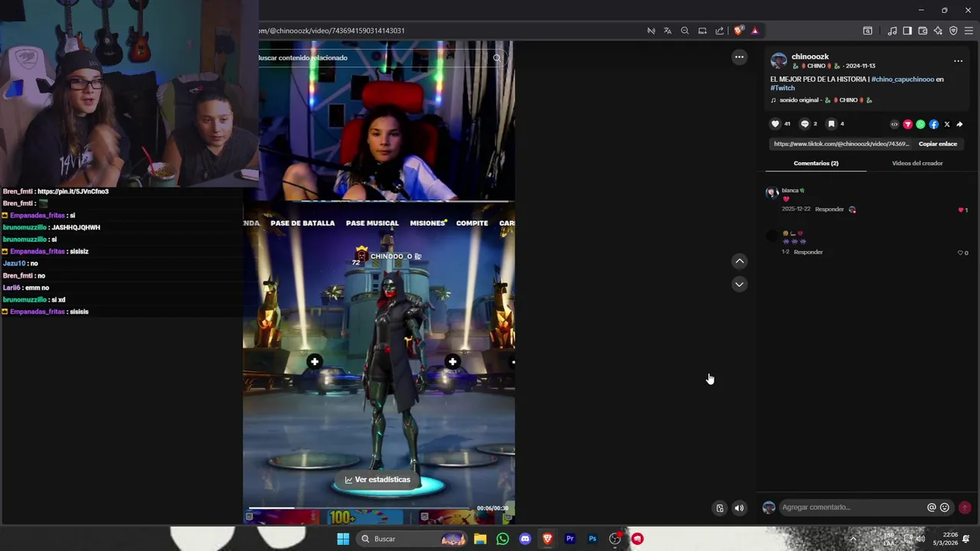Focus the related-content search field above the video

tap(375, 57)
